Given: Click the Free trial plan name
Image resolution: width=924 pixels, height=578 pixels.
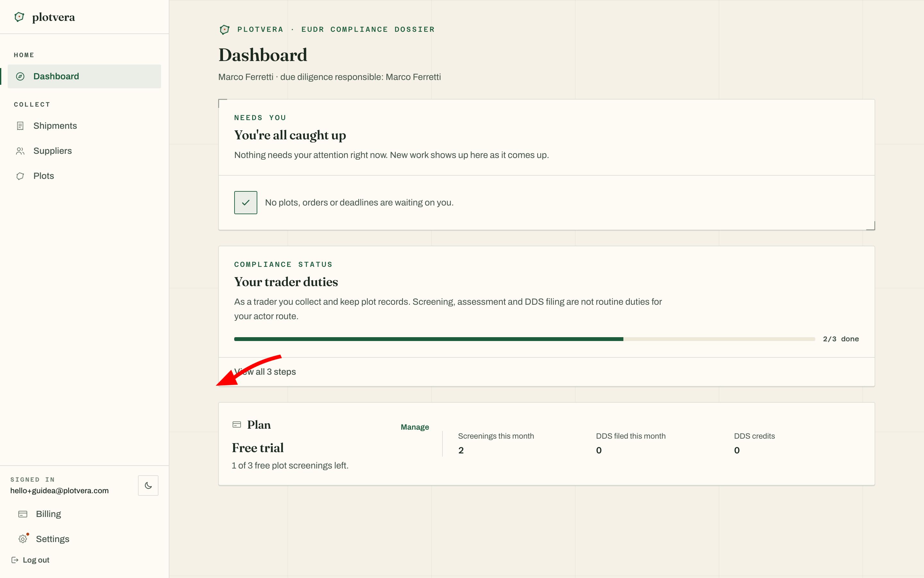Looking at the screenshot, I should 258,448.
